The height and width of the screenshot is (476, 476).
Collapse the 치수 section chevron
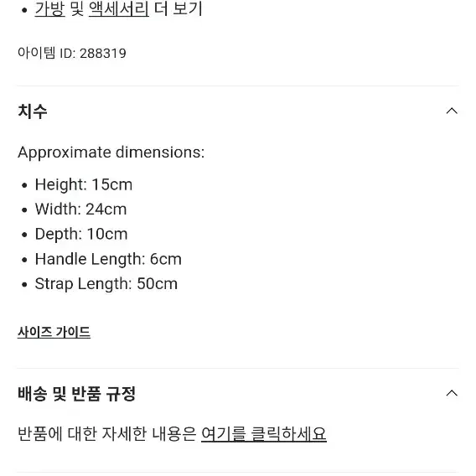pos(452,111)
